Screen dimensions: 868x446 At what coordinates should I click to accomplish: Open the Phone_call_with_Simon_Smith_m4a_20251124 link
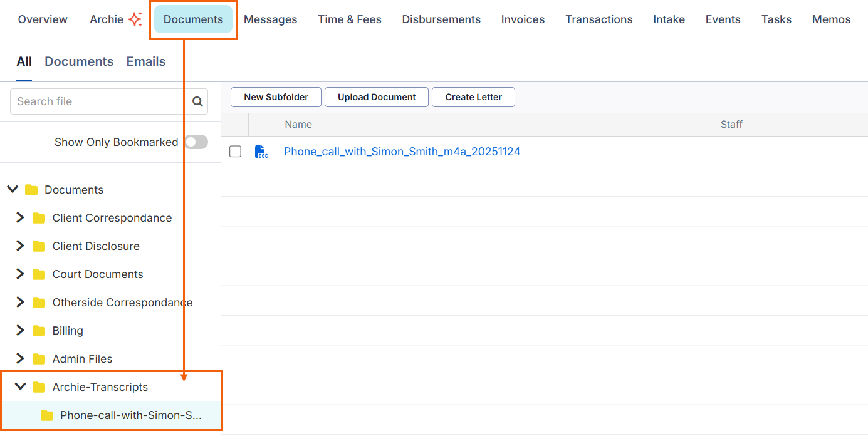coord(402,152)
